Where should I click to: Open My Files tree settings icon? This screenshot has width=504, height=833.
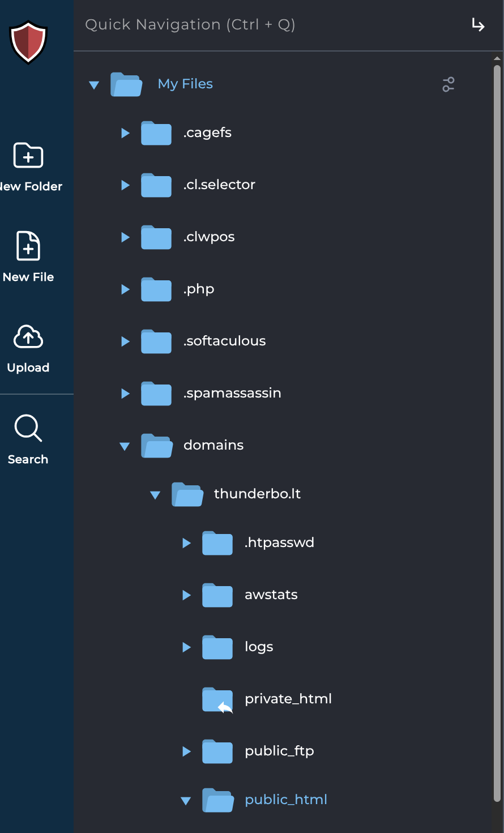click(x=448, y=84)
